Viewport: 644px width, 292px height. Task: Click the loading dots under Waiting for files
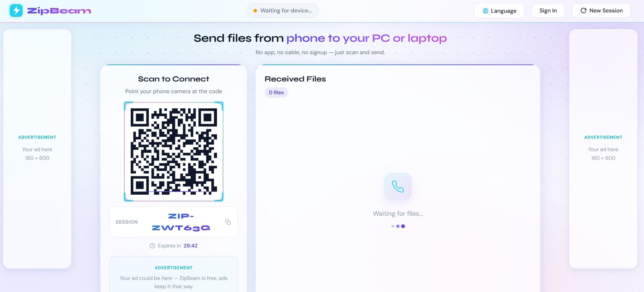[x=398, y=226]
